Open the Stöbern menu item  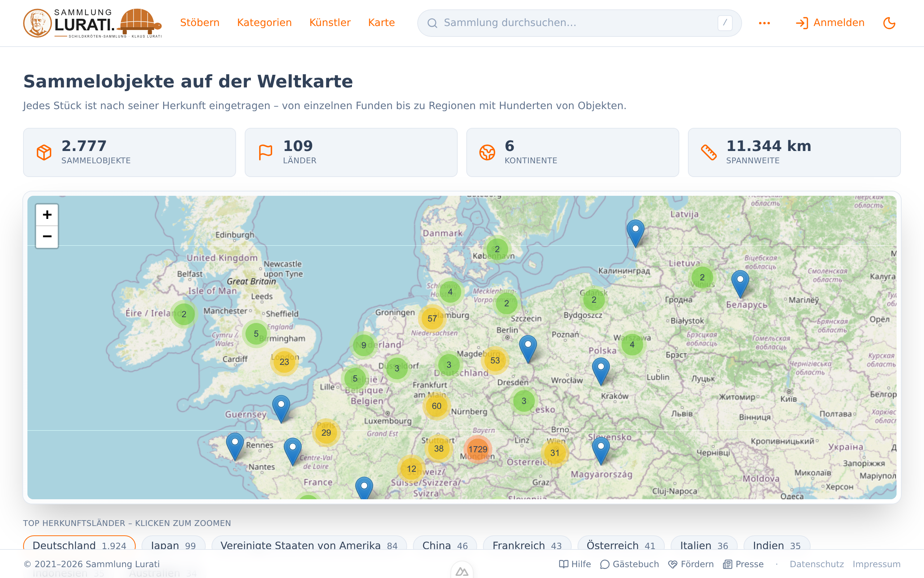pos(200,22)
